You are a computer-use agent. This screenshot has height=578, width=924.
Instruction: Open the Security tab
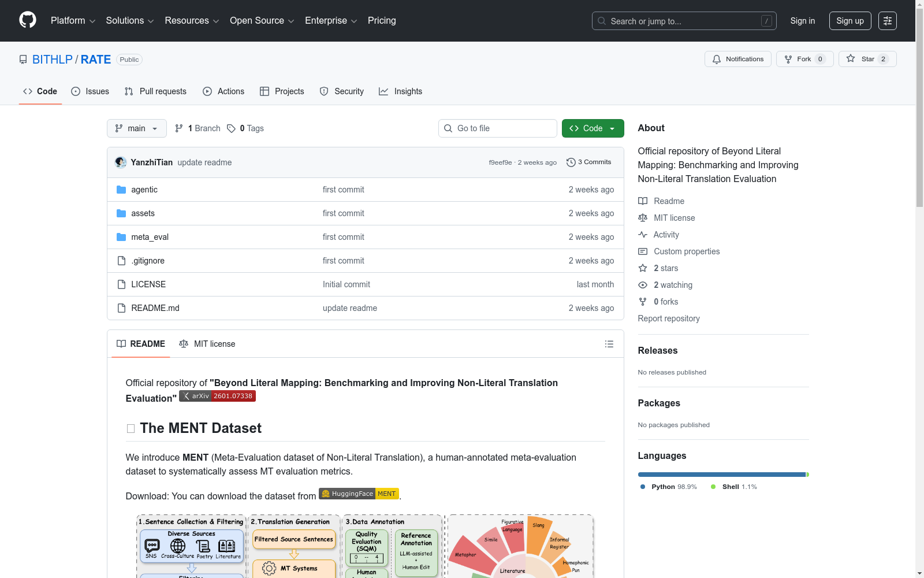342,91
